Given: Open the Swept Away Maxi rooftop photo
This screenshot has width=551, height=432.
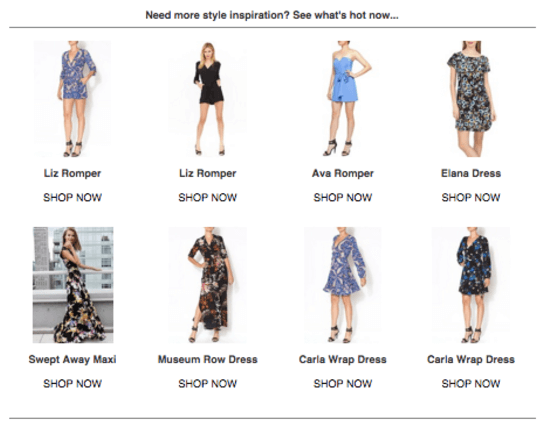Looking at the screenshot, I should coord(73,285).
